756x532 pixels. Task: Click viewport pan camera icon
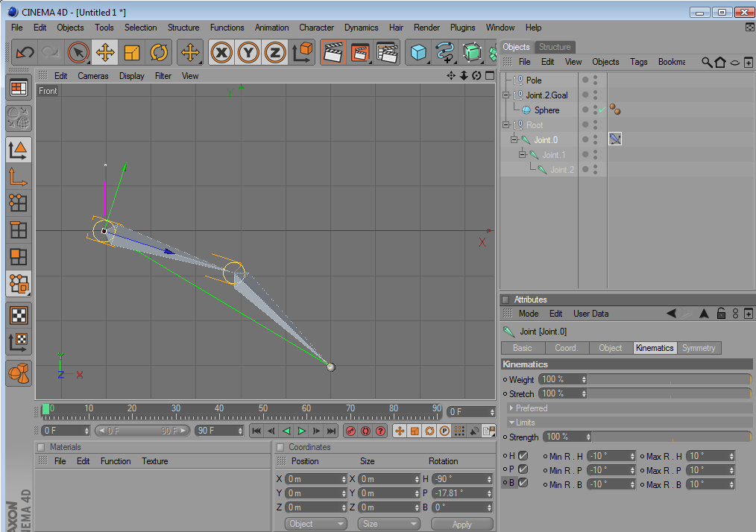(x=451, y=76)
